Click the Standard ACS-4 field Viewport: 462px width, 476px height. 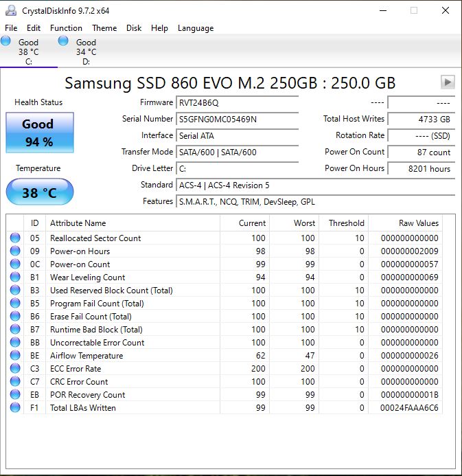[x=316, y=185]
